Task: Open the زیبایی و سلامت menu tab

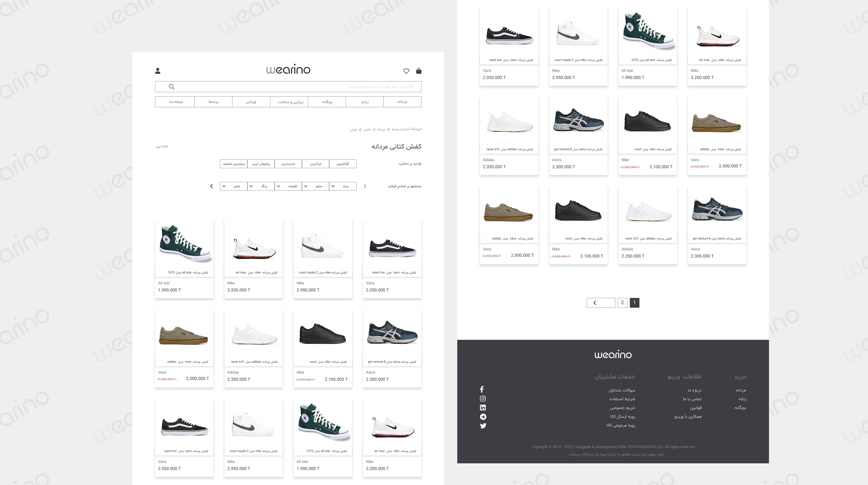Action: (x=289, y=102)
